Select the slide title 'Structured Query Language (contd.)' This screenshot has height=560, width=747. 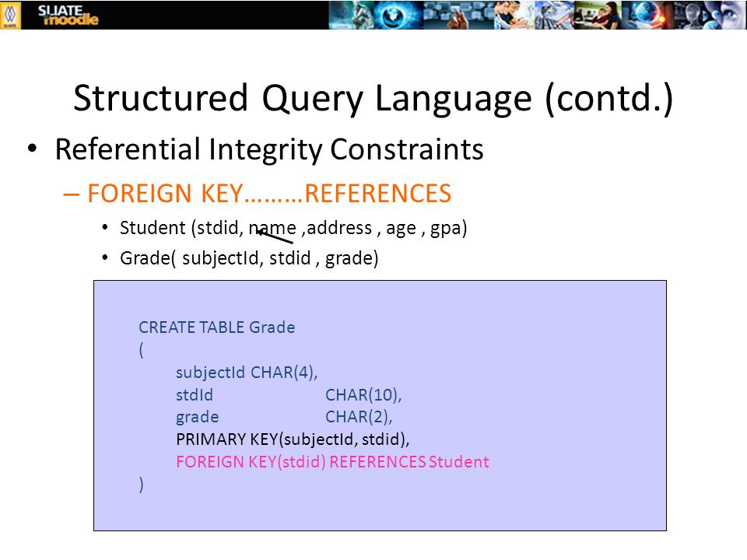pyautogui.click(x=373, y=98)
